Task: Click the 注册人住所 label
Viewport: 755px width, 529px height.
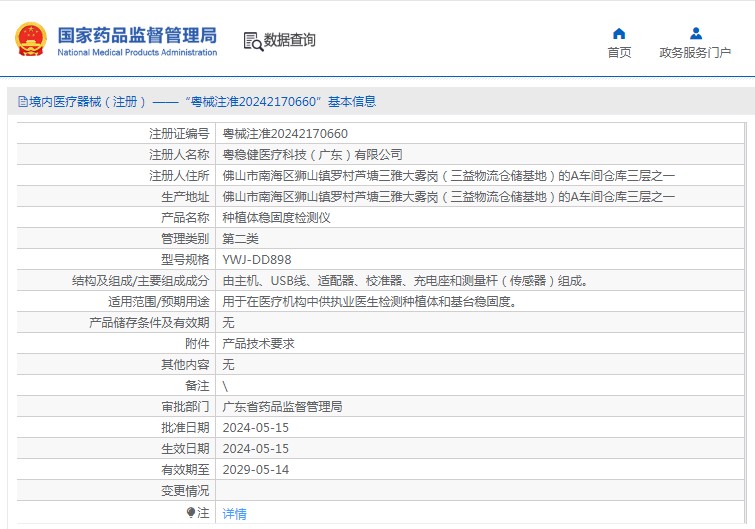Action: point(179,176)
